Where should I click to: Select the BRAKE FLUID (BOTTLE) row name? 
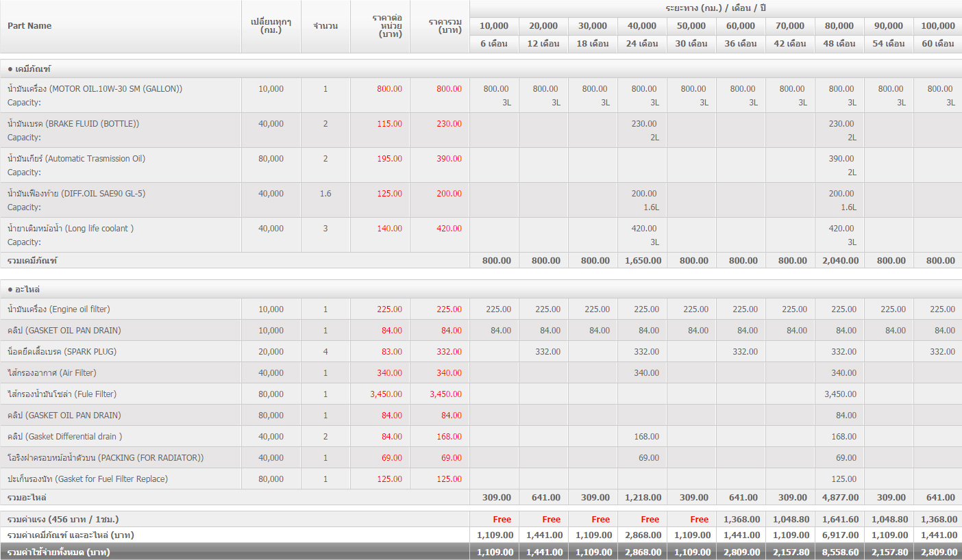(73, 124)
